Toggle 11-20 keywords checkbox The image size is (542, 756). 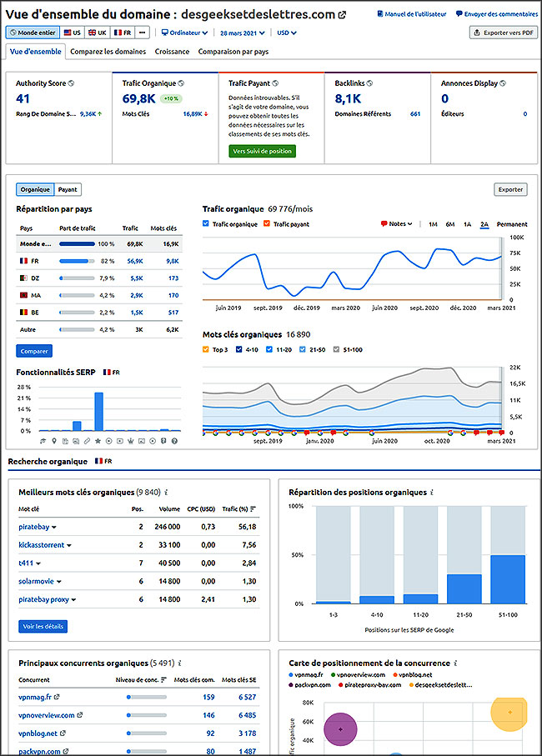[x=269, y=349]
